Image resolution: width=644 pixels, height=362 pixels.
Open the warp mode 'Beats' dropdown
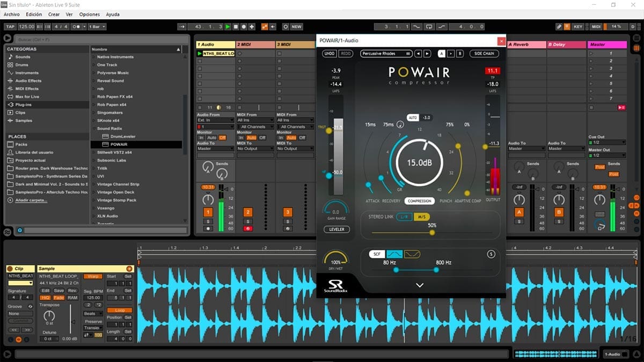click(x=93, y=314)
